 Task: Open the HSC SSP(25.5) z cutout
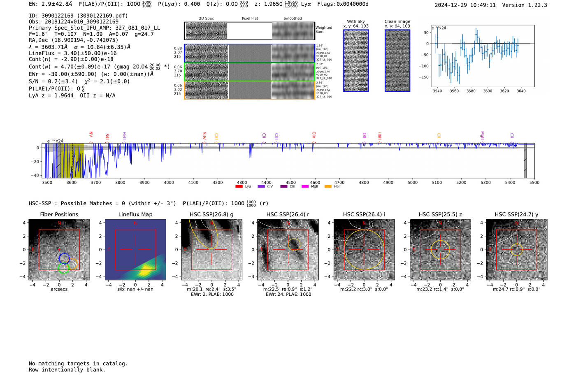coord(440,249)
